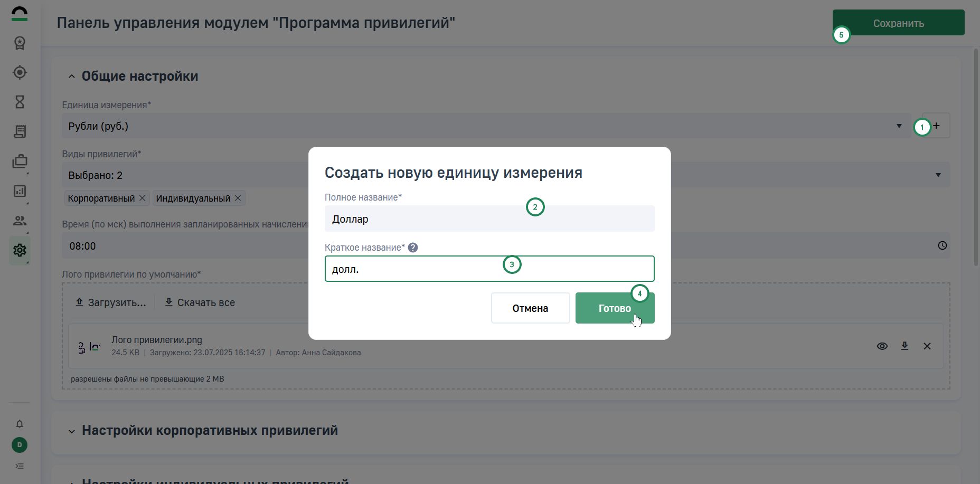Collapse the Общие настройки section
This screenshot has width=980, height=484.
[72, 77]
